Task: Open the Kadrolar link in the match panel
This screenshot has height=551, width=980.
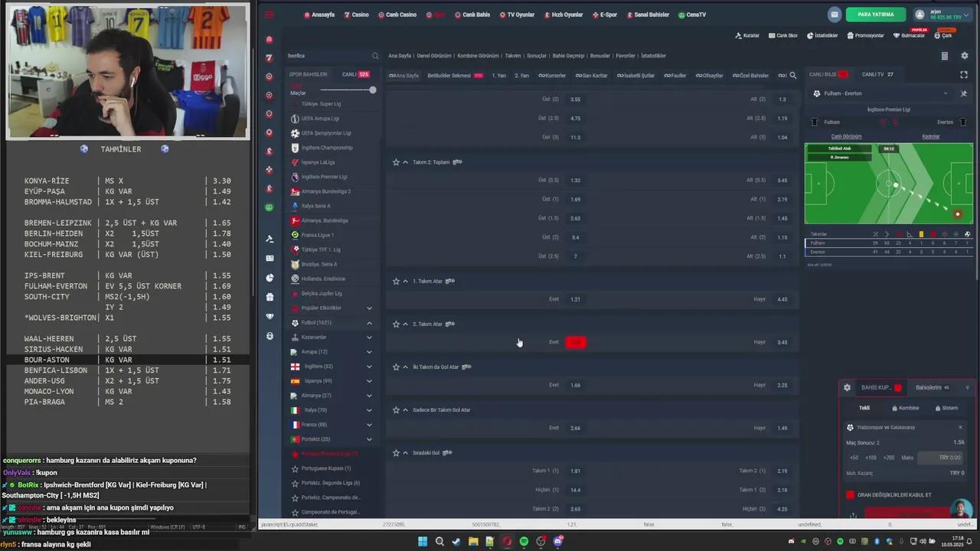Action: 931,136
